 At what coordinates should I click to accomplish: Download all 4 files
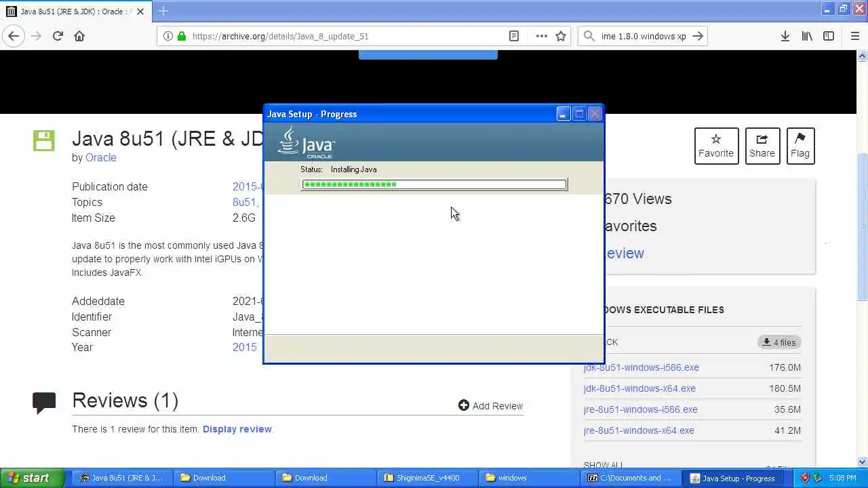coord(779,342)
